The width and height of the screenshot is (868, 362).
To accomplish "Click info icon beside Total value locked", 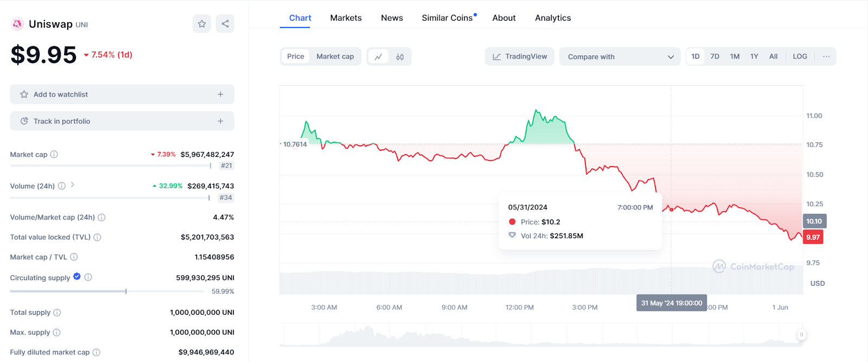I will [98, 237].
